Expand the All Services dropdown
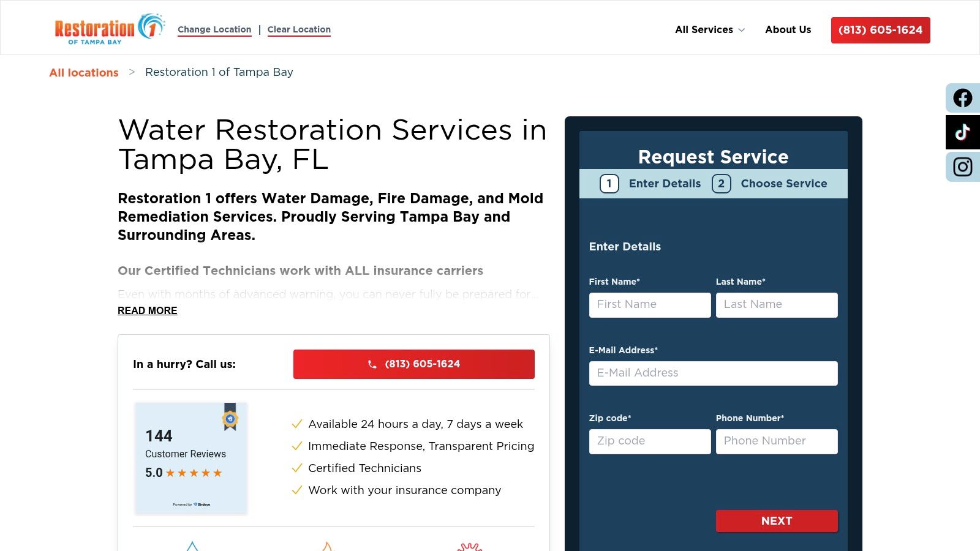This screenshot has height=551, width=980. [x=710, y=29]
